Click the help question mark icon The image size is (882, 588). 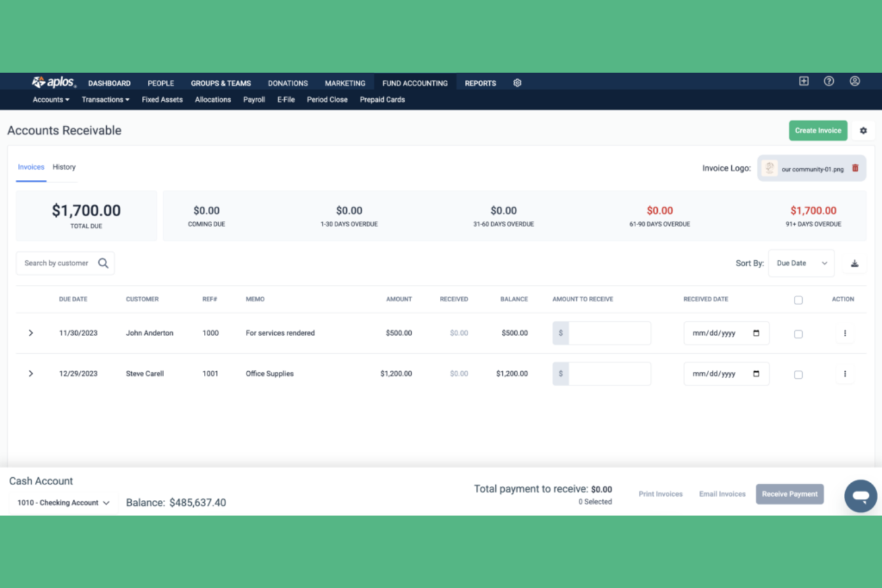829,82
